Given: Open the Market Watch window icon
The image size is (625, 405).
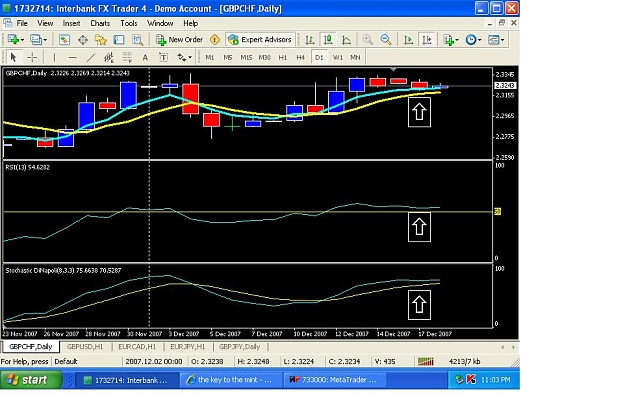Looking at the screenshot, I should coord(64,39).
